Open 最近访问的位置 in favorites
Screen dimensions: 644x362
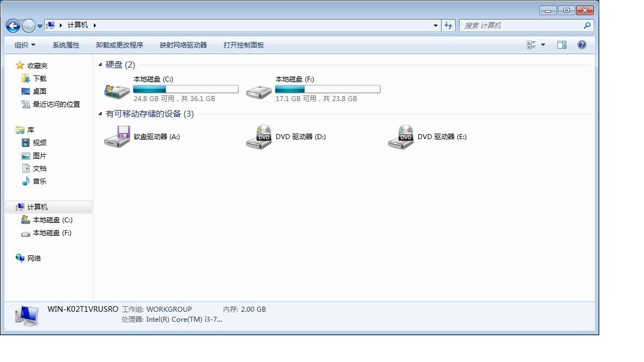(x=56, y=104)
